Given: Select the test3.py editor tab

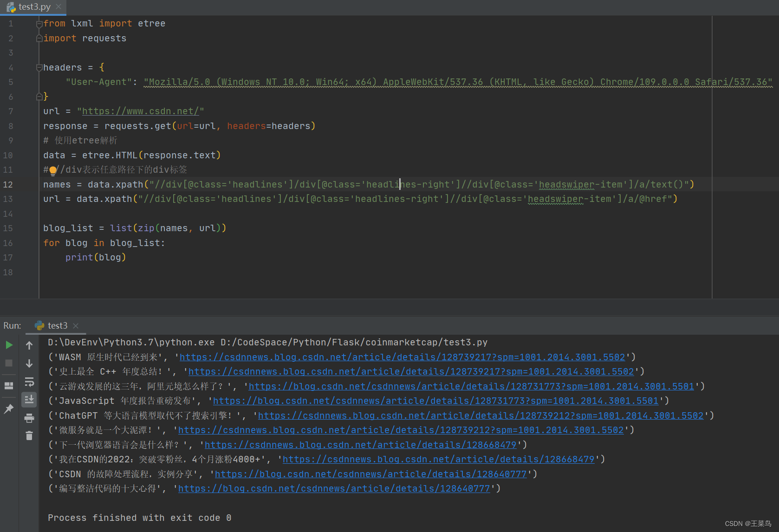Looking at the screenshot, I should pyautogui.click(x=34, y=7).
